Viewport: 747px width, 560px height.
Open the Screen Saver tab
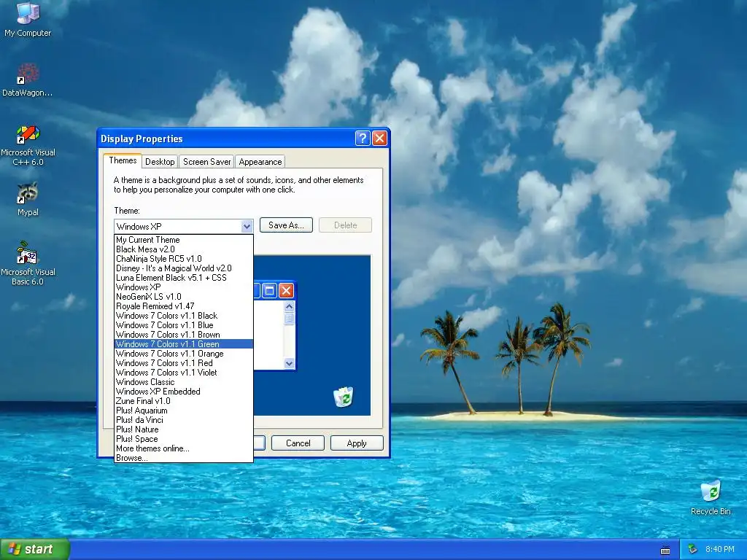pos(206,162)
